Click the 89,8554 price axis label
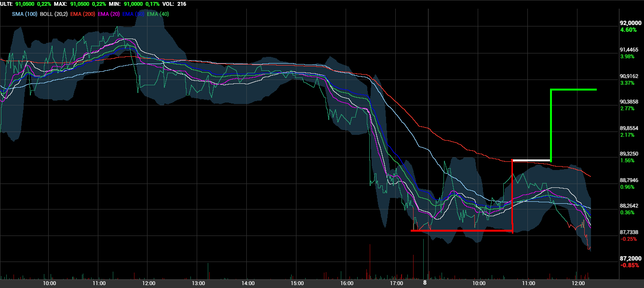 coord(630,128)
